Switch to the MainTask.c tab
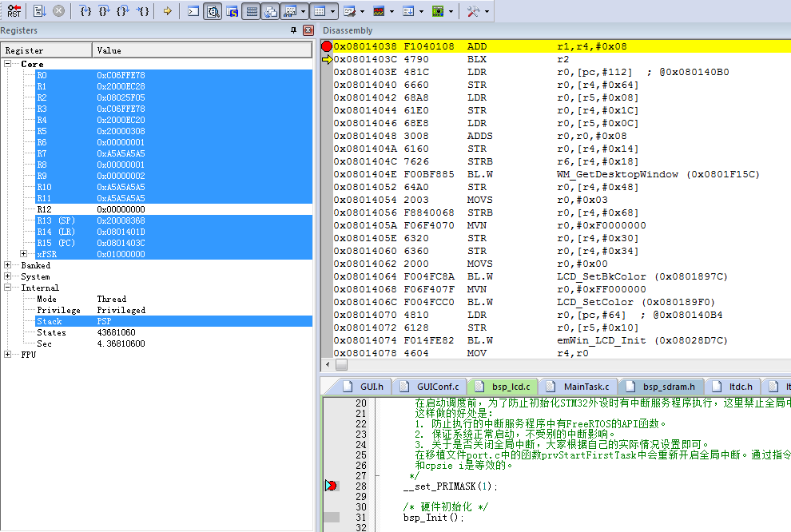791x532 pixels. [x=578, y=387]
